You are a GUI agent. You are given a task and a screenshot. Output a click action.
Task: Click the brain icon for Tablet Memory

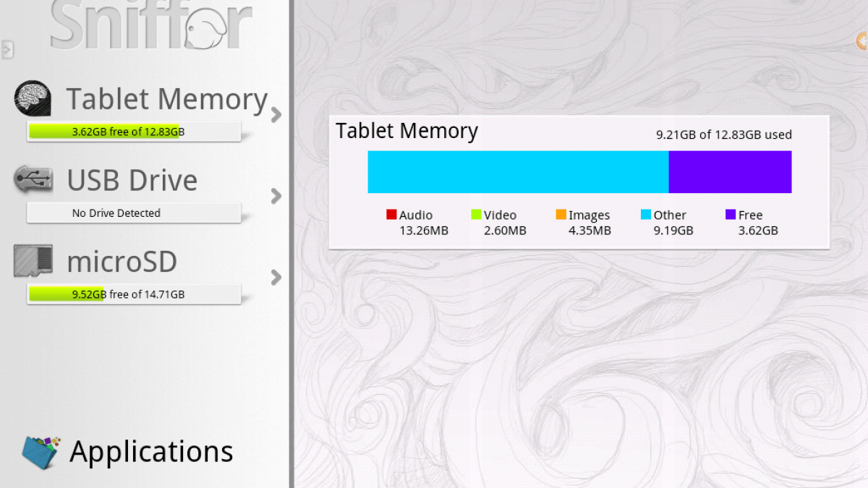tap(33, 98)
